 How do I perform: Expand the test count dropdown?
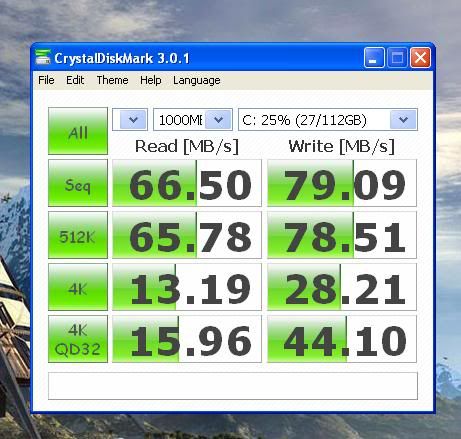tap(133, 119)
